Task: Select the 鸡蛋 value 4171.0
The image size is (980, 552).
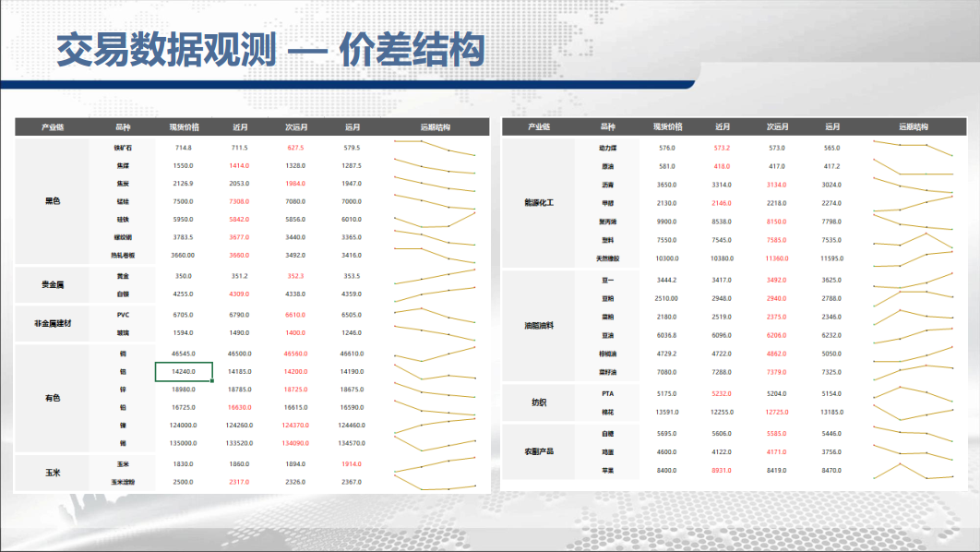Action: 777,452
